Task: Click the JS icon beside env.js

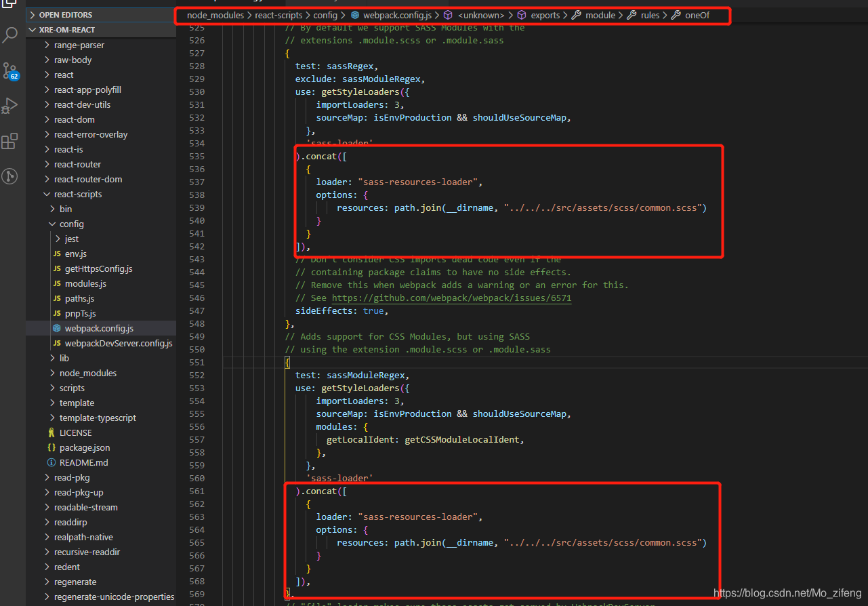Action: pos(57,254)
